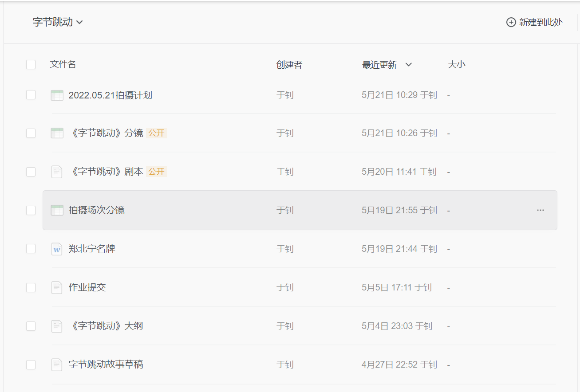
Task: Click the timestamp 5月19日 21:44 于钊
Action: [x=399, y=249]
